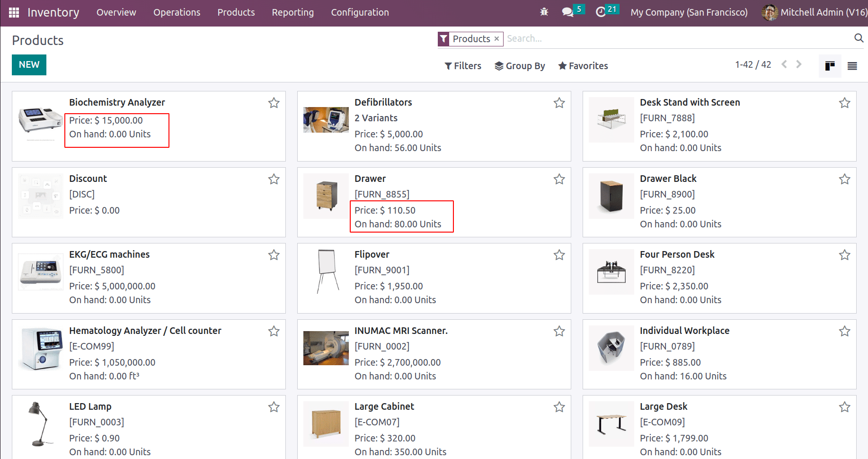
Task: Open the apps grid menu
Action: pyautogui.click(x=14, y=12)
